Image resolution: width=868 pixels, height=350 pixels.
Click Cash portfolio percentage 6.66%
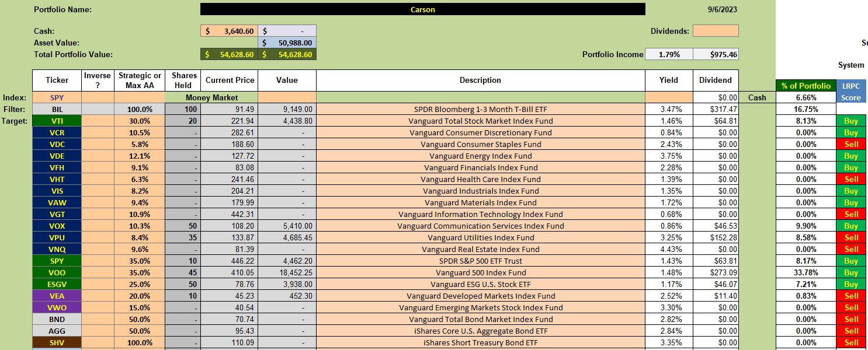tap(805, 97)
